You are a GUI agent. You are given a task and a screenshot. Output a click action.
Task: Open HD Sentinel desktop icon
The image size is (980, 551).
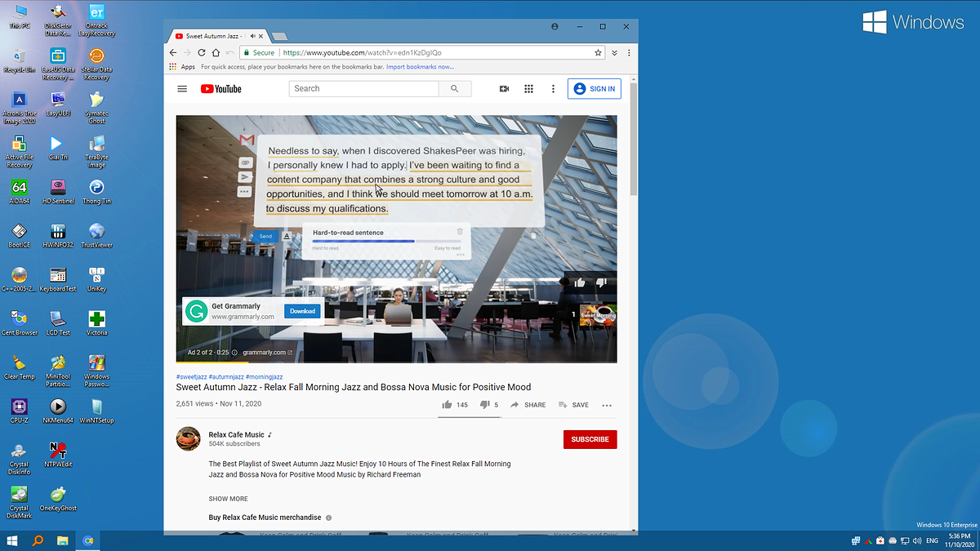[58, 192]
